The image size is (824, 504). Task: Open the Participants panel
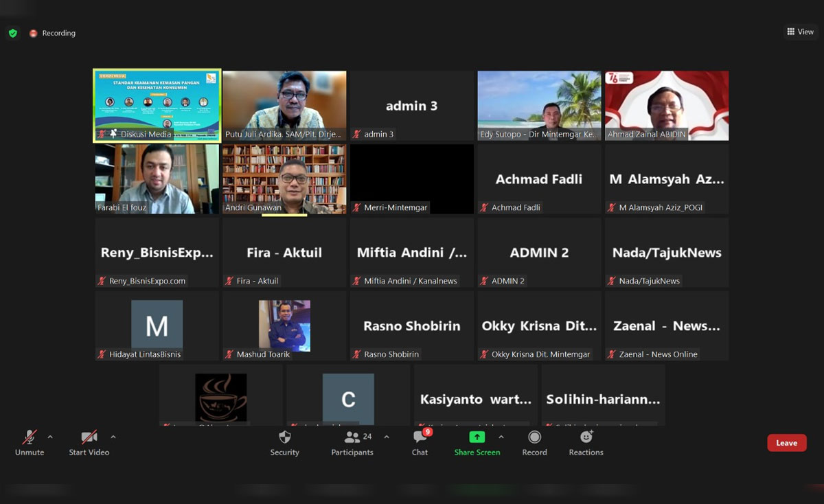click(352, 437)
